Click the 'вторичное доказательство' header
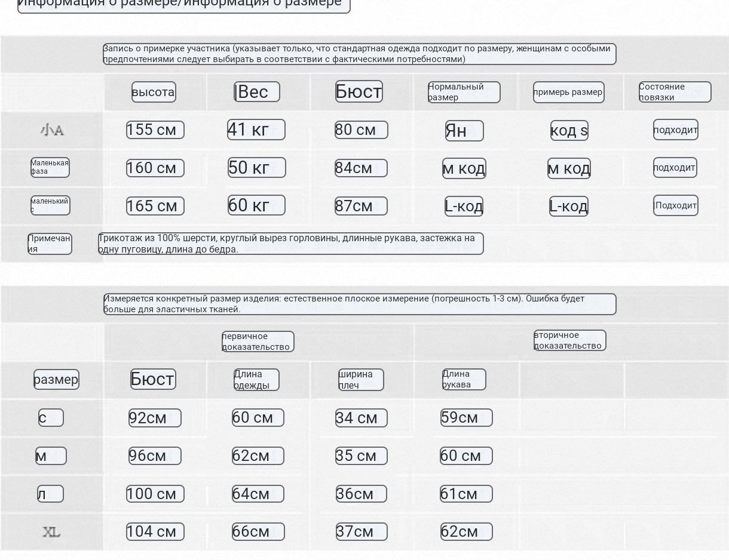729x560 pixels. pos(569,340)
